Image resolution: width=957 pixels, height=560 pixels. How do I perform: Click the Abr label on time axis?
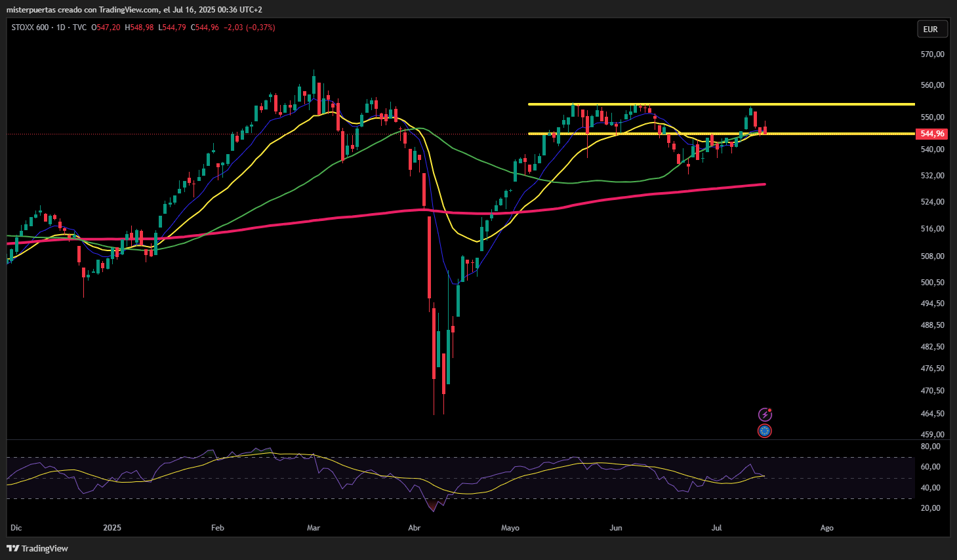pos(415,528)
